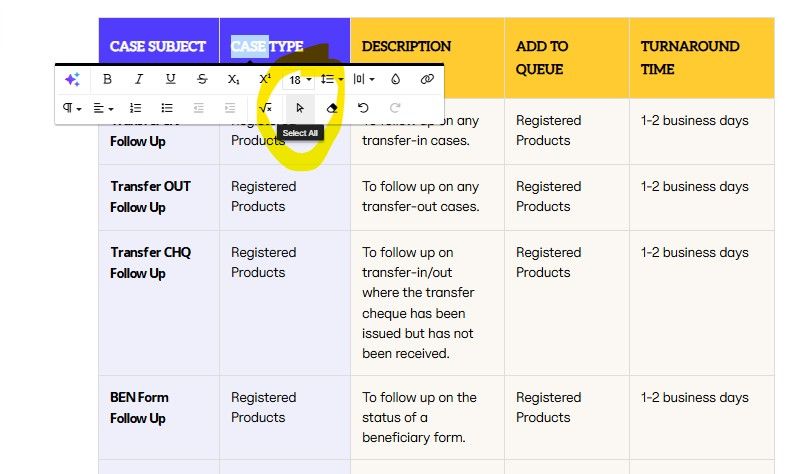Insert a math formula with square root icon

tap(265, 108)
